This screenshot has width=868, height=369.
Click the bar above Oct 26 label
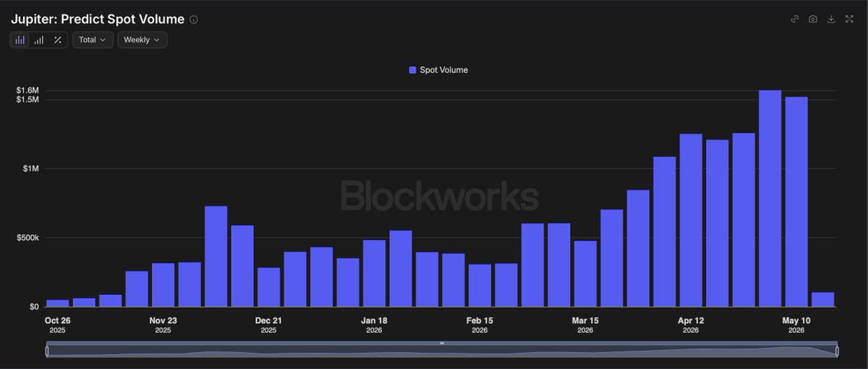(x=57, y=303)
